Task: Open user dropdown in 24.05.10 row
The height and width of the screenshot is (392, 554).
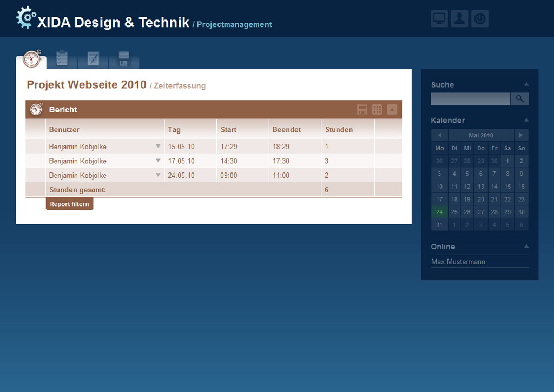Action: (x=158, y=175)
